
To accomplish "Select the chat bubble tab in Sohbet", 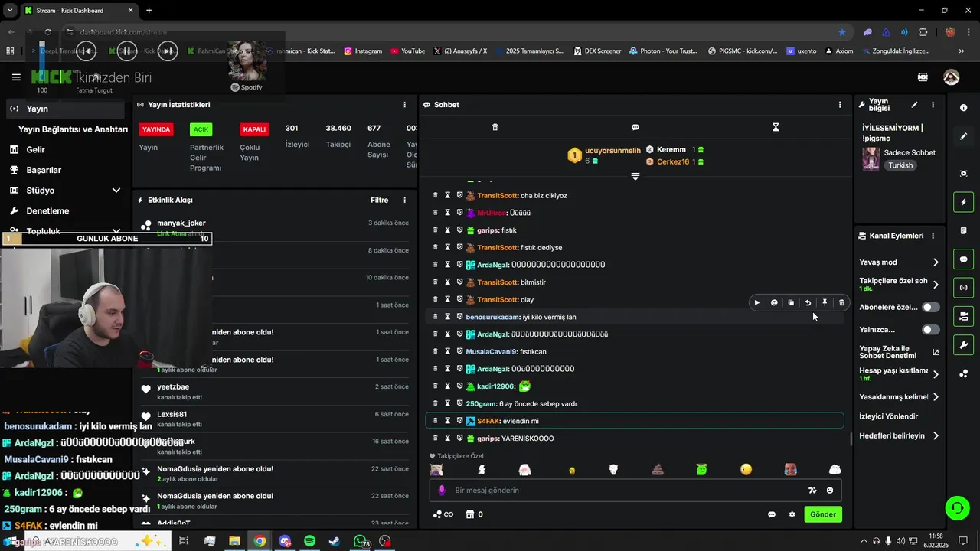I will pos(635,127).
